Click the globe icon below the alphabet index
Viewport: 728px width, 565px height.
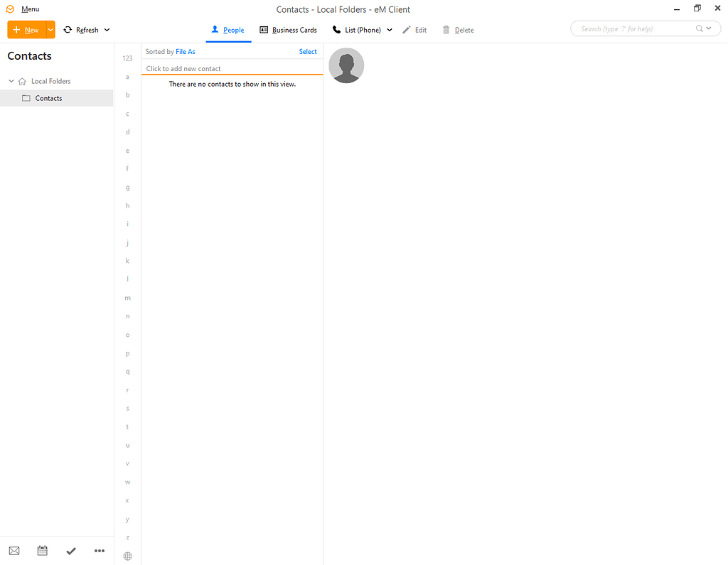(127, 556)
